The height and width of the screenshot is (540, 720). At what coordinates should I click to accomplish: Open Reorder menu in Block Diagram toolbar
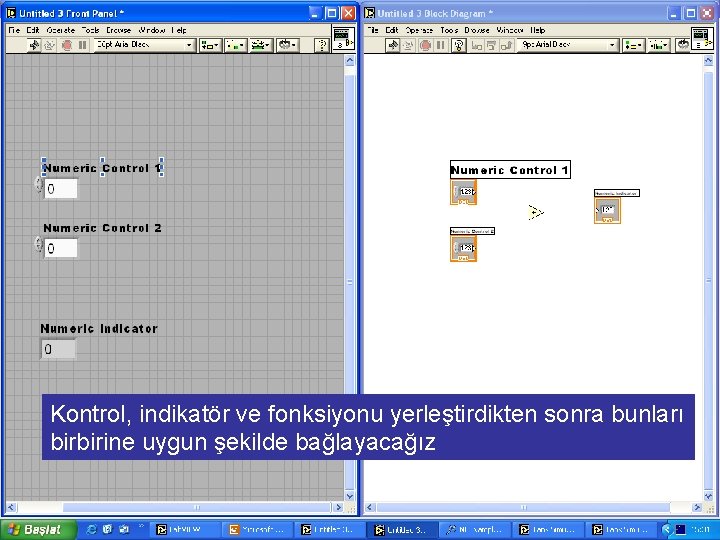tap(683, 45)
